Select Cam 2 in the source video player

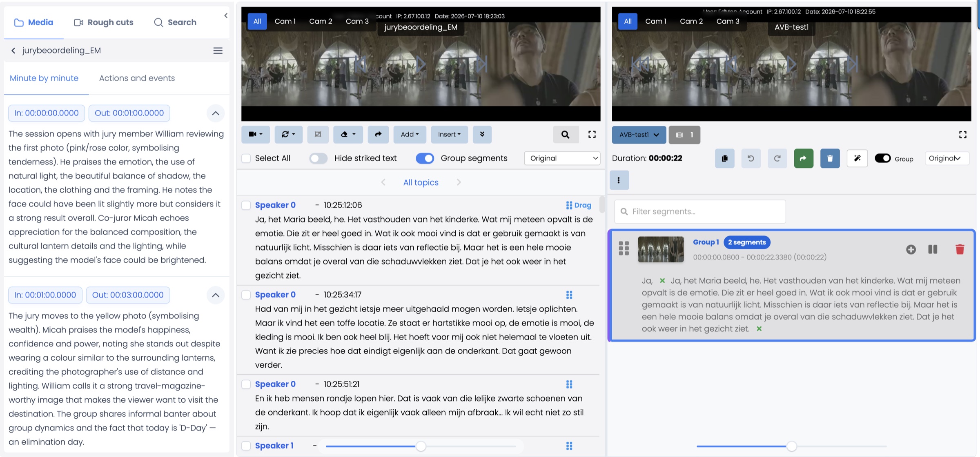pos(321,21)
